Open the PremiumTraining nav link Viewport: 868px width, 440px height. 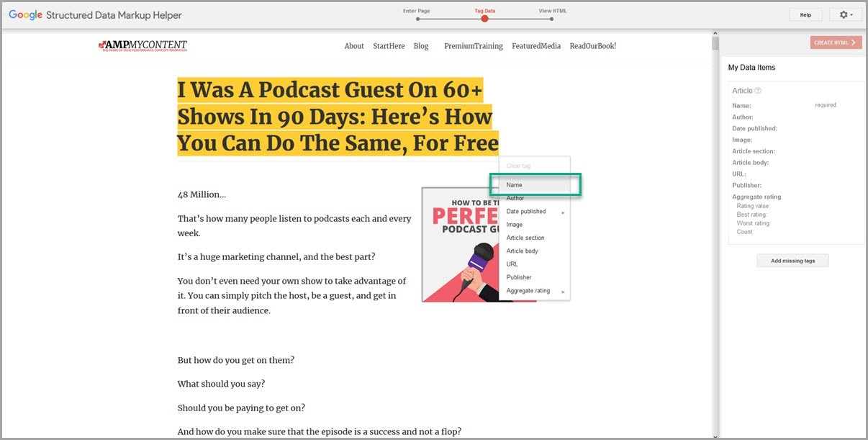tap(473, 46)
